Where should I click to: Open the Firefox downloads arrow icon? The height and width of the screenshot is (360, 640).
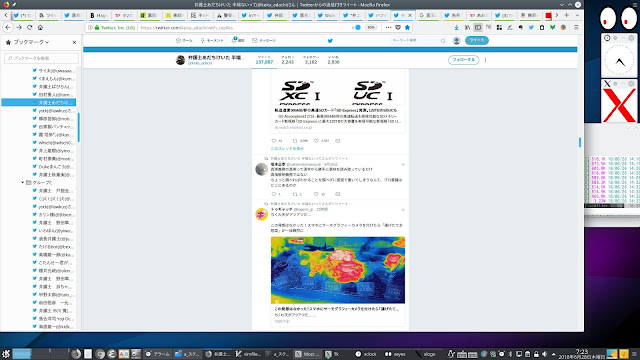coord(456,27)
